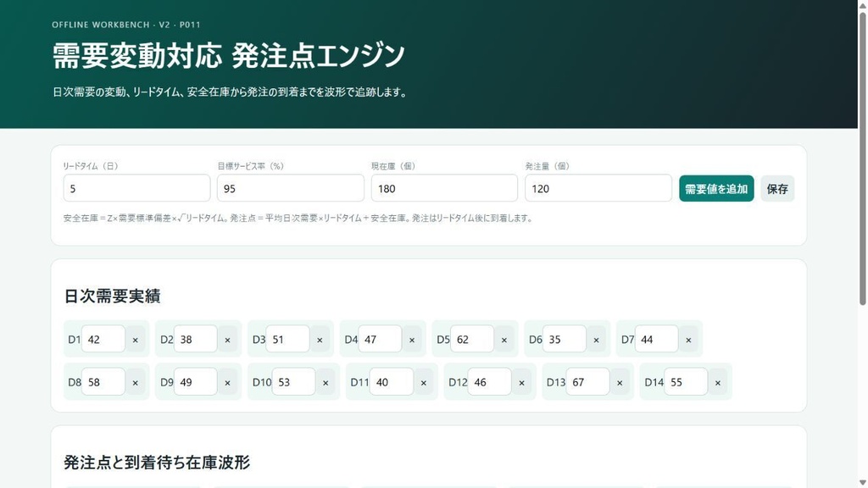This screenshot has width=868, height=488.
Task: Focus the 目標サービス率（%） input field
Action: coord(291,189)
